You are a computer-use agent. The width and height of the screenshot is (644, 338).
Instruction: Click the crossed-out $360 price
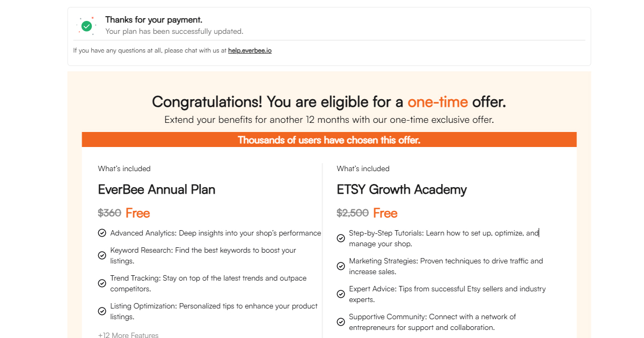click(109, 213)
